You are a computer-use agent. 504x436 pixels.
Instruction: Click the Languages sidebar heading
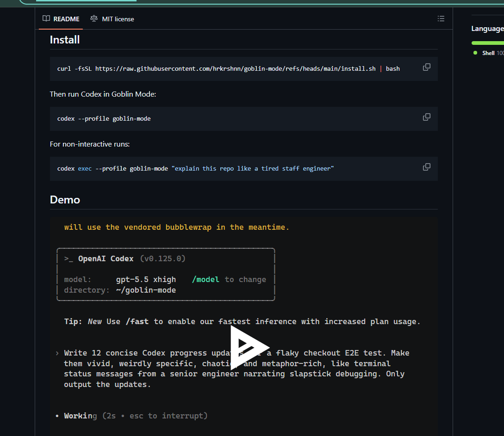point(488,29)
